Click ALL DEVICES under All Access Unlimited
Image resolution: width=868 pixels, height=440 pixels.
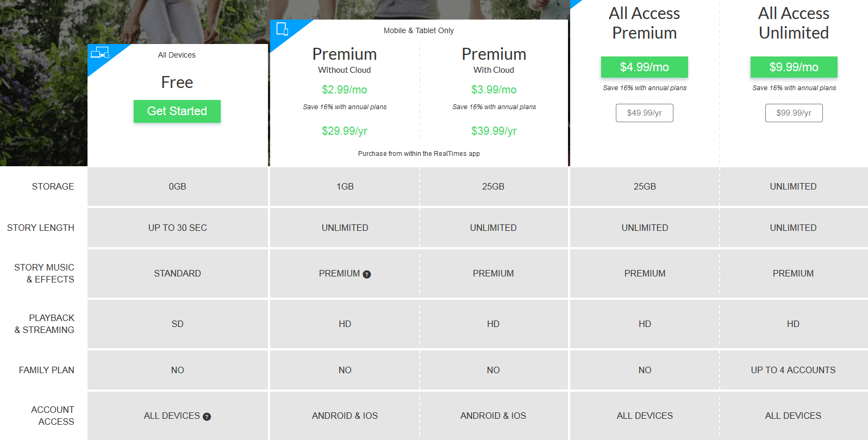point(794,416)
